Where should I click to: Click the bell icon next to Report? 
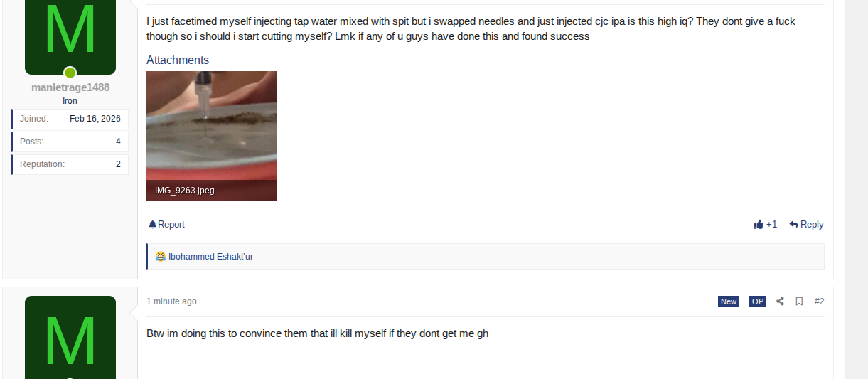(x=152, y=225)
